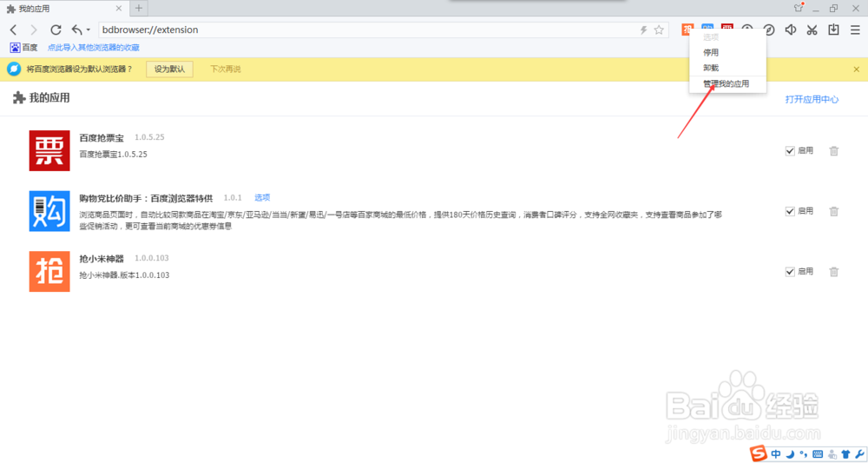
Task: Toggle 启用 checkbox for 抢小米神器
Action: click(x=790, y=271)
